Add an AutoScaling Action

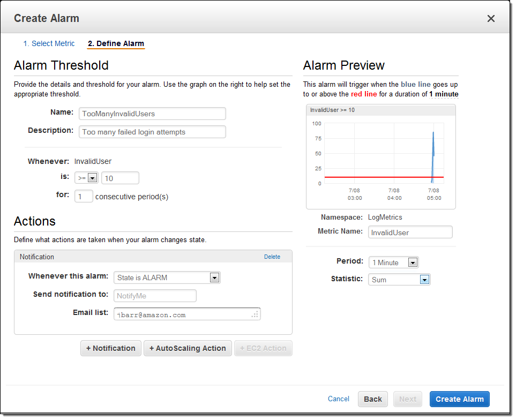(188, 348)
